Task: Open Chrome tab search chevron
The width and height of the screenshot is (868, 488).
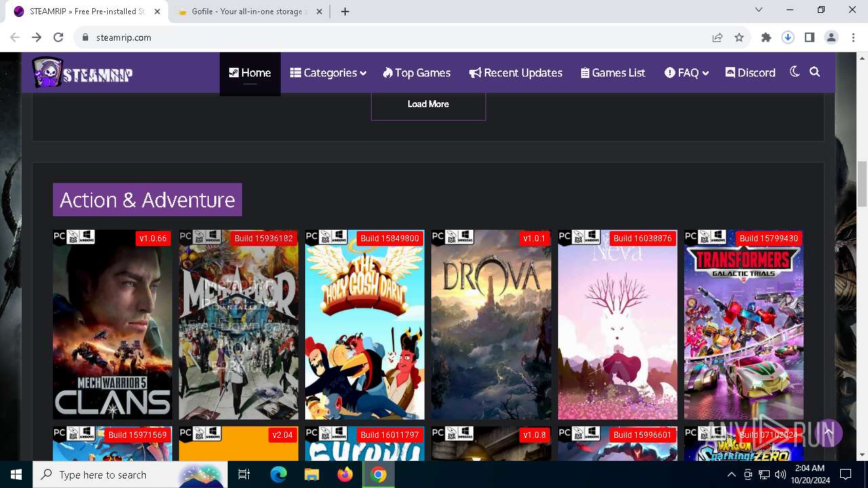Action: 759,9
